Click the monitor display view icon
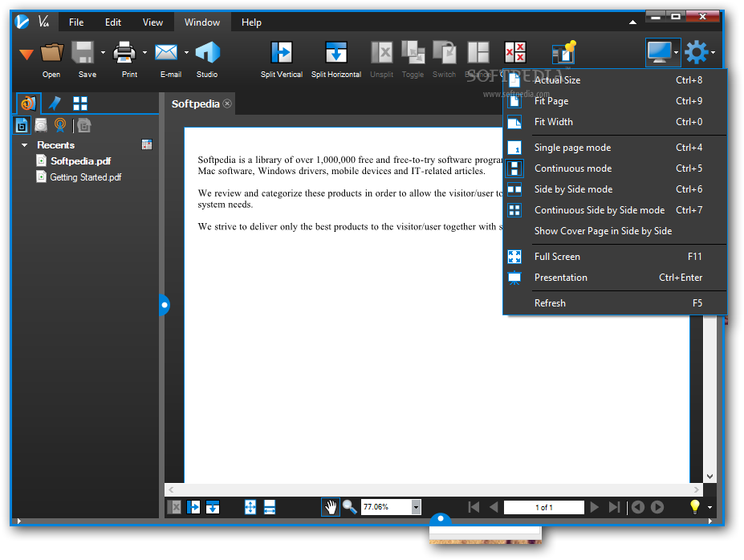Screen dimensions: 744x560 pos(660,53)
